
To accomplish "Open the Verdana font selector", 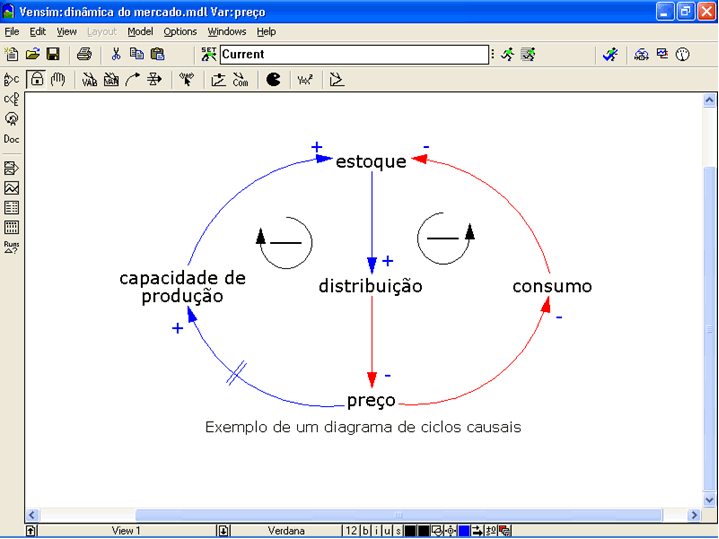I will [286, 531].
